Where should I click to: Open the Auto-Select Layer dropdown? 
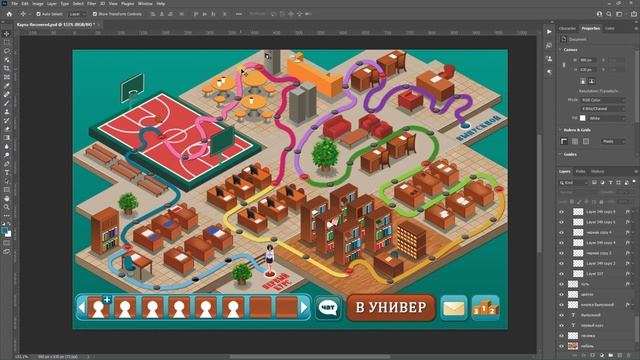coord(77,14)
